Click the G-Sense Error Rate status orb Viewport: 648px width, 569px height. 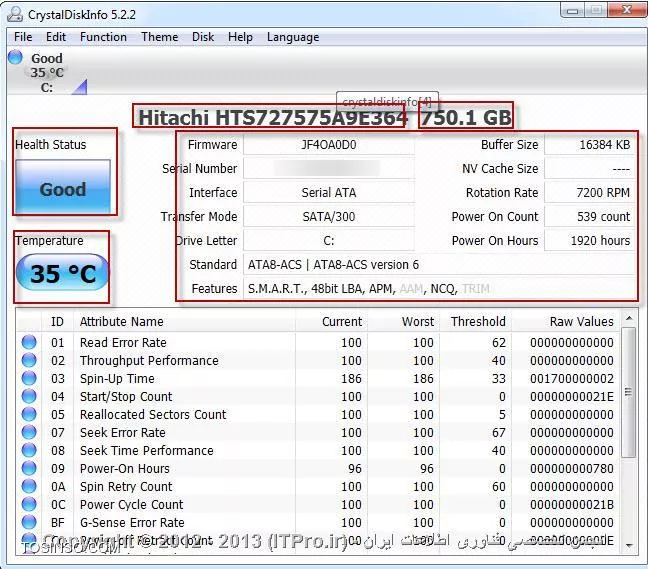pyautogui.click(x=29, y=522)
